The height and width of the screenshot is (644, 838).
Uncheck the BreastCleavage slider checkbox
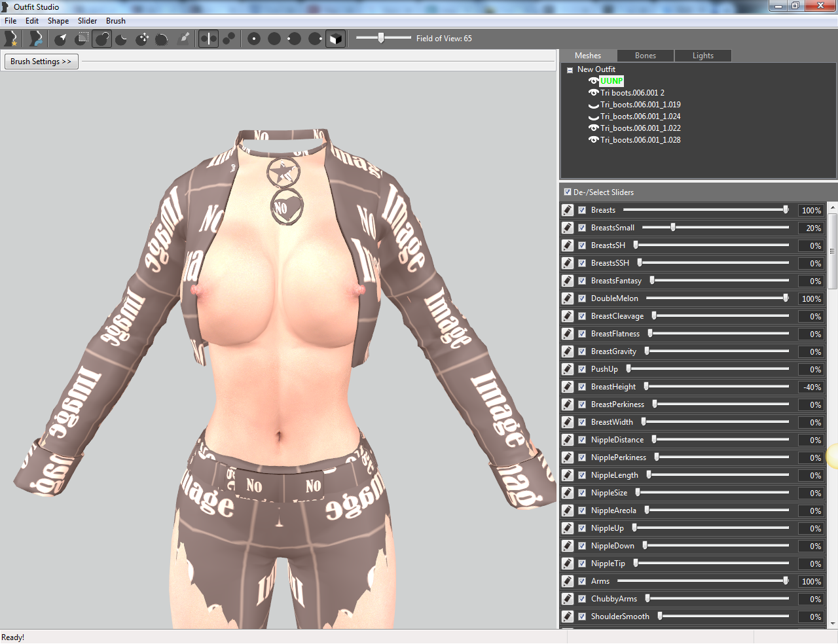click(x=582, y=316)
